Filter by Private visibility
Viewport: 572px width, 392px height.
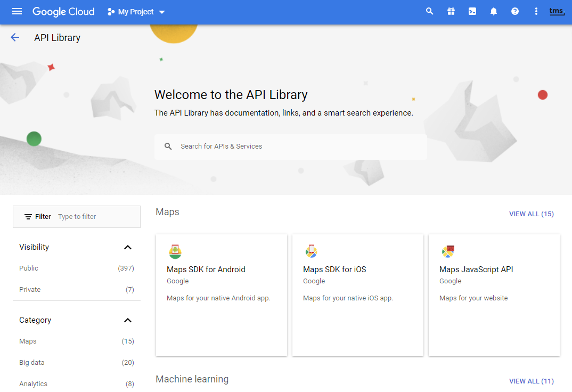(x=30, y=290)
